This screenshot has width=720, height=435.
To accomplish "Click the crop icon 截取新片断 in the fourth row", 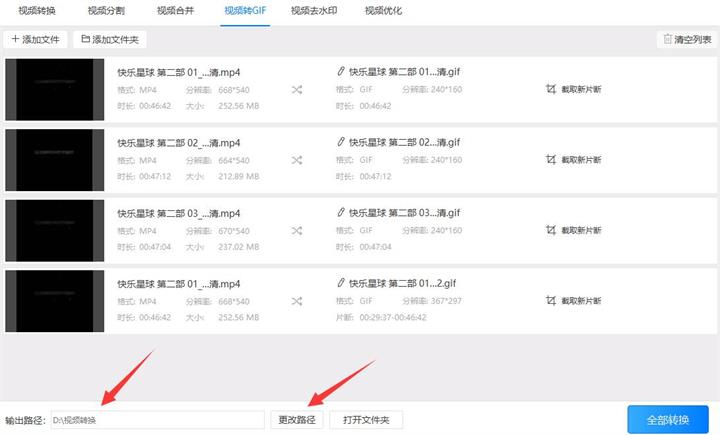I will pos(551,300).
